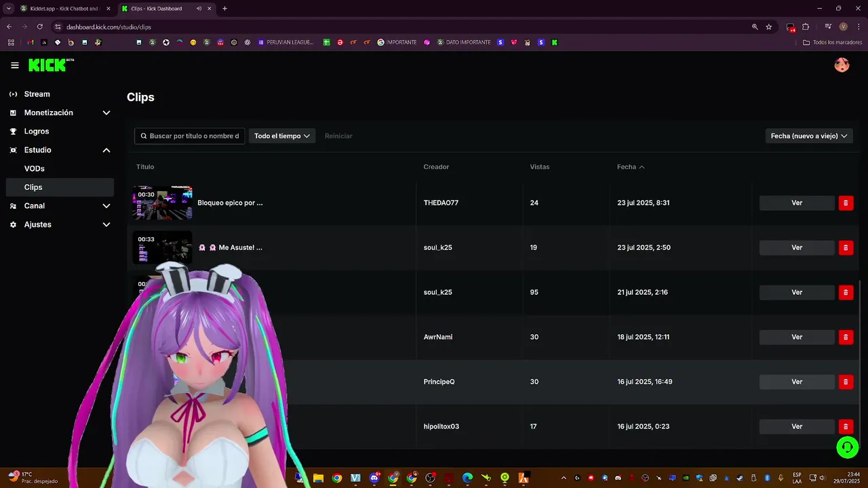
Task: Open OBS Studio from the taskbar
Action: (x=430, y=478)
